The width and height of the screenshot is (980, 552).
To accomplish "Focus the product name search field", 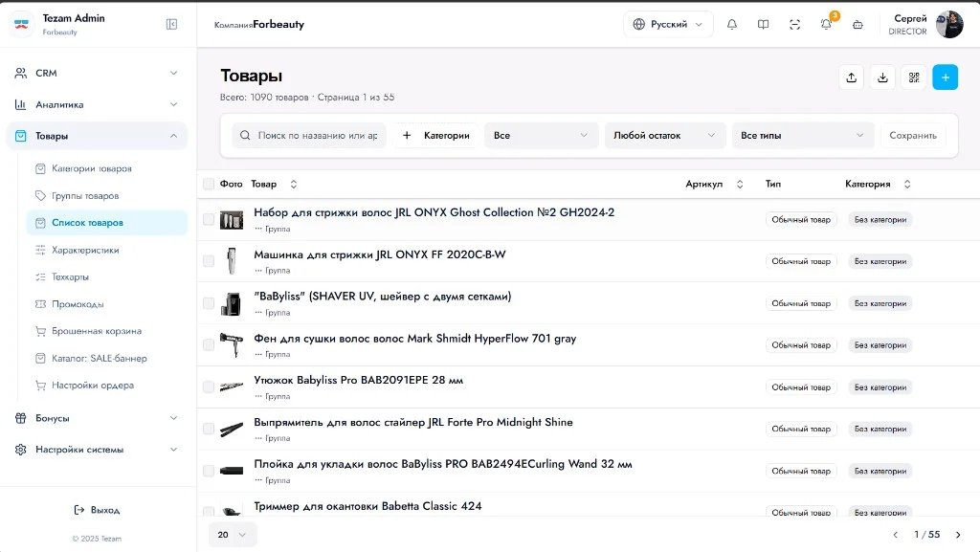I will 309,136.
